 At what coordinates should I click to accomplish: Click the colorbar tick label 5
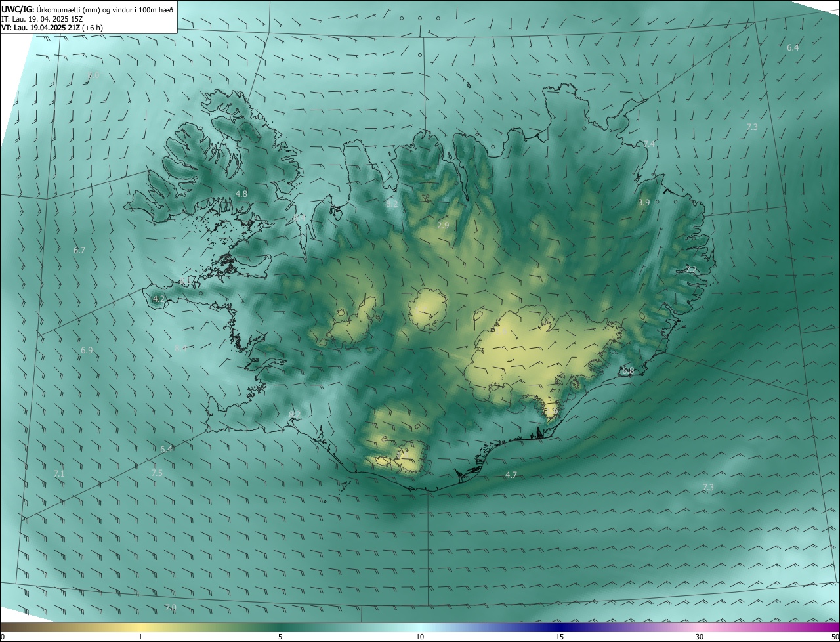pos(280,637)
